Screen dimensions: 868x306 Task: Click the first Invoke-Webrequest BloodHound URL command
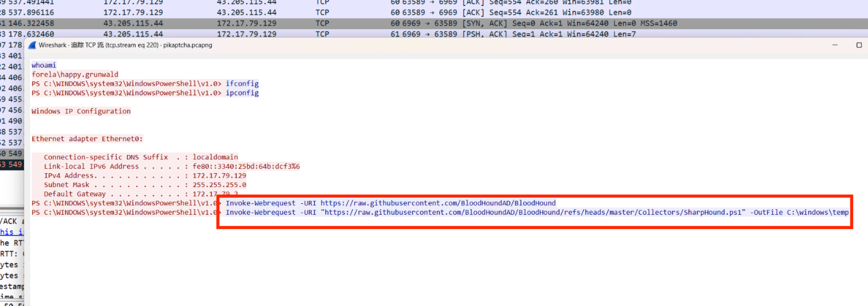(x=391, y=203)
